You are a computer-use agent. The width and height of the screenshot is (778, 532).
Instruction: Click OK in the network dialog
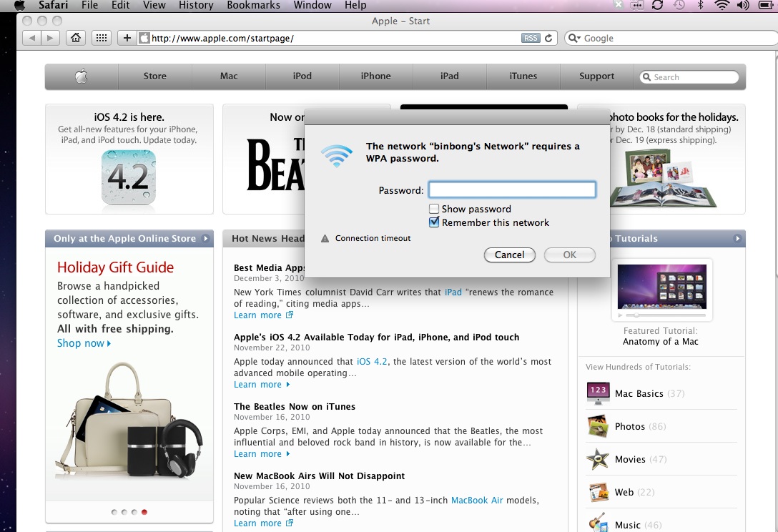click(570, 255)
